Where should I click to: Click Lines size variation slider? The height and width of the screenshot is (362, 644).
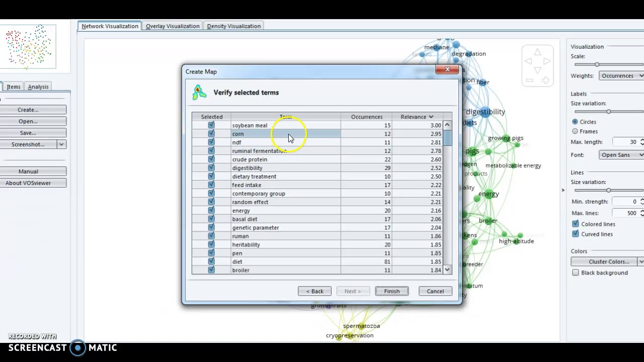609,190
